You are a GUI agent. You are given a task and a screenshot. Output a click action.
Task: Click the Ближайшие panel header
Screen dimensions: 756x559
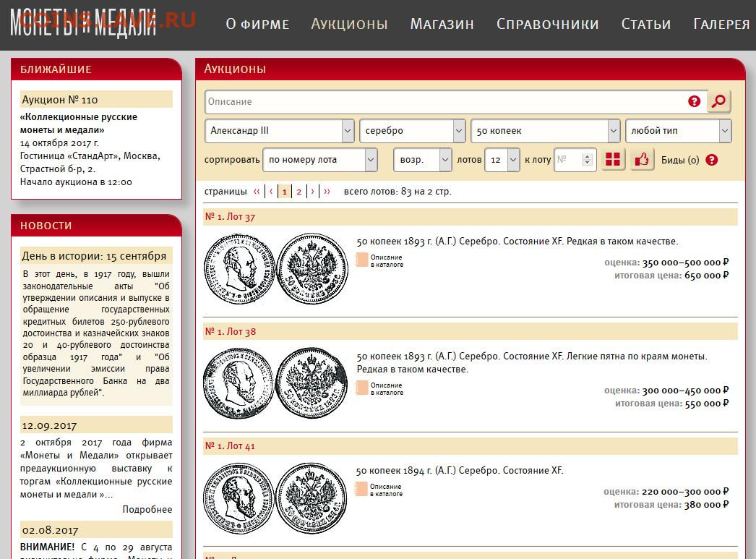96,69
